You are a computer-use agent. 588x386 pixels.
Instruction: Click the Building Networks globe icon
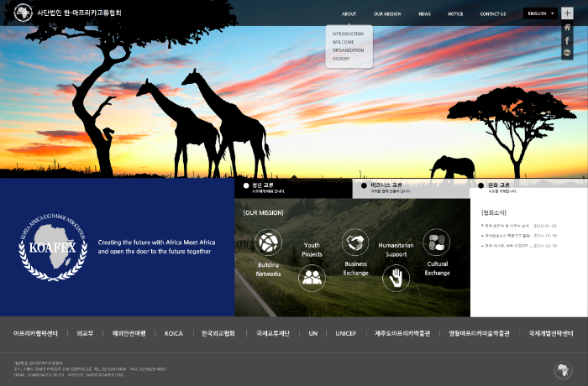(268, 243)
